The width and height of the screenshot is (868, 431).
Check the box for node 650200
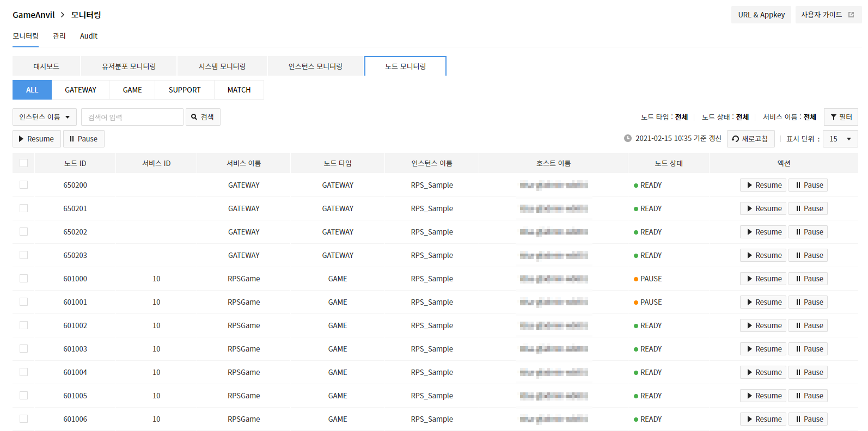click(23, 185)
